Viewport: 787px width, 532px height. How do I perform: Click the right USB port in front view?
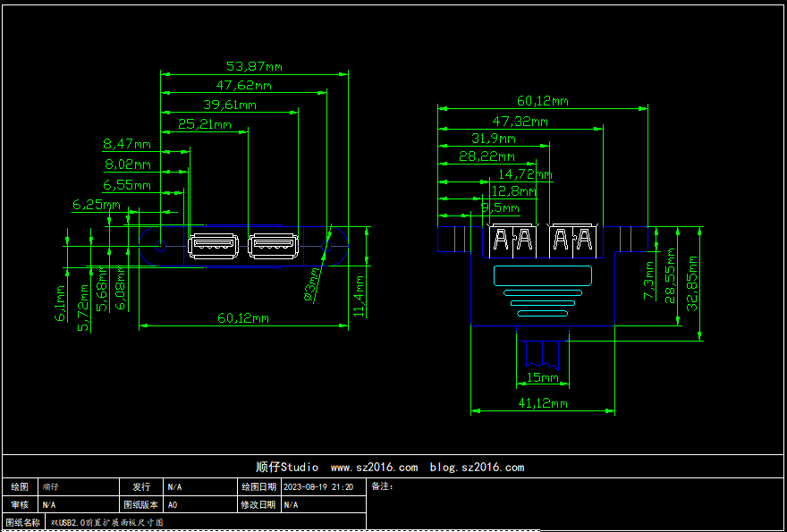(x=274, y=245)
